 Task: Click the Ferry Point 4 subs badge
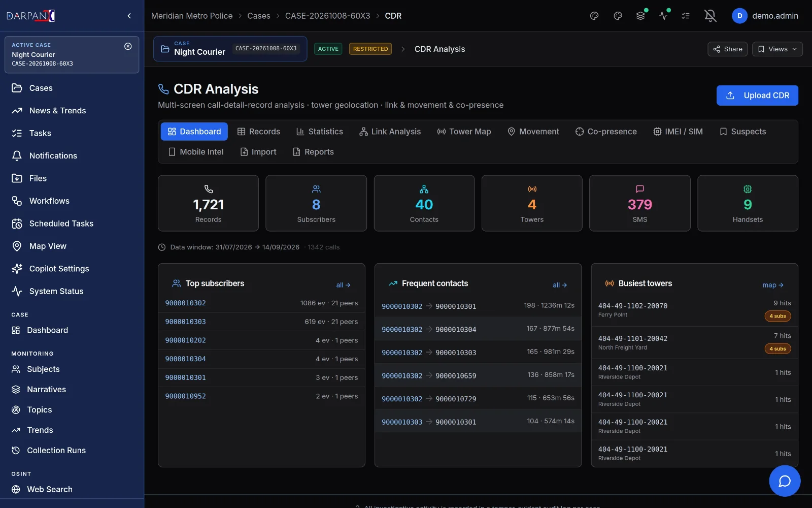pyautogui.click(x=777, y=316)
